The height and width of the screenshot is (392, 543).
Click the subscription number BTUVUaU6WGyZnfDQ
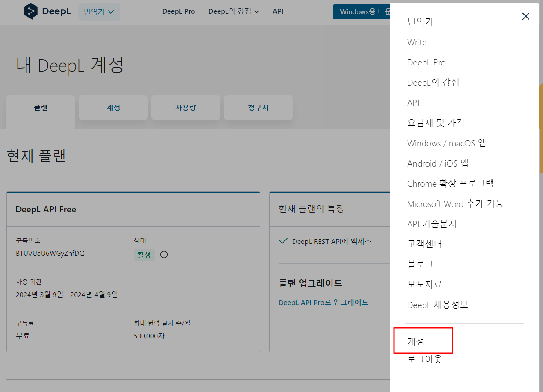50,254
